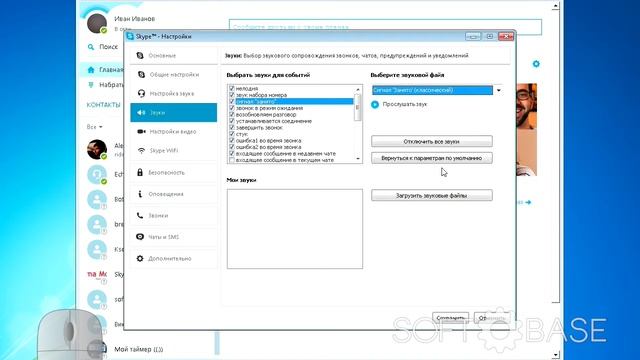640x360 pixels.
Task: Uncheck звонок в режим ожидания checkbox
Action: coord(232,108)
